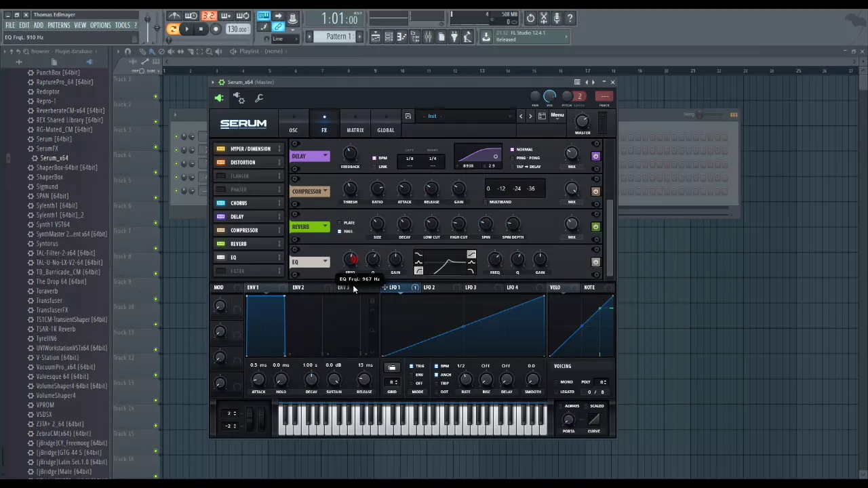Screen dimensions: 868x488
Task: Select the Reverb PLATE option
Action: (x=340, y=223)
